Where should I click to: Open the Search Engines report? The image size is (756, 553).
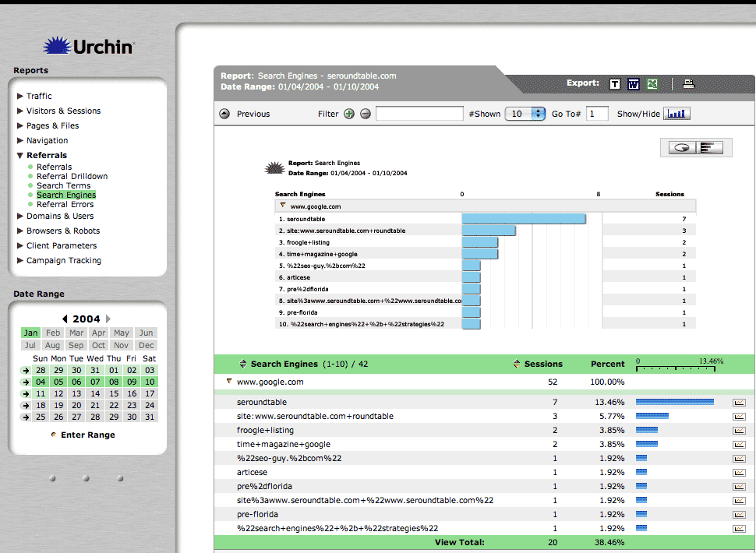(66, 195)
